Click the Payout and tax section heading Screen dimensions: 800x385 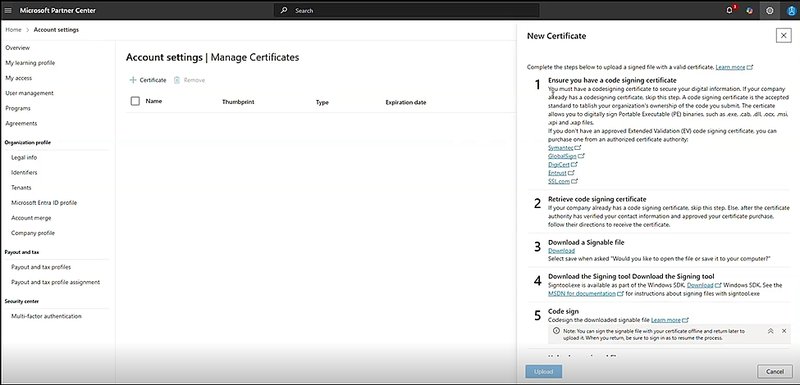[x=22, y=252]
